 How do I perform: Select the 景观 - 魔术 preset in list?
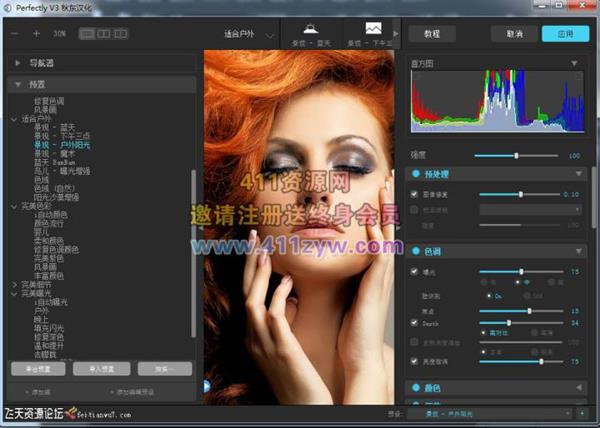pyautogui.click(x=54, y=153)
